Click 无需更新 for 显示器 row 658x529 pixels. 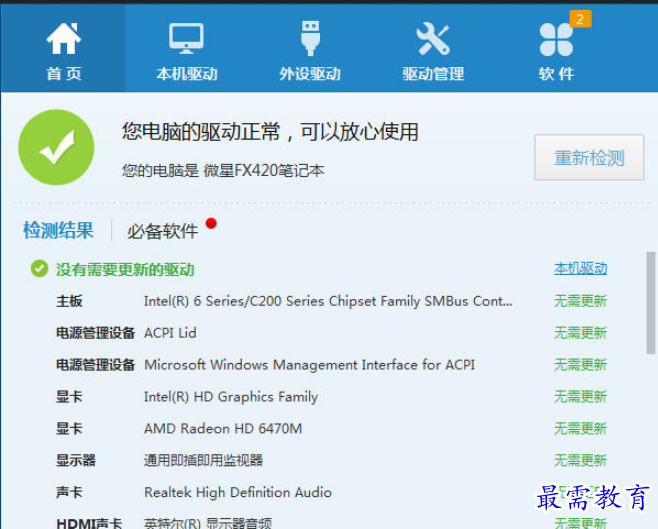[580, 460]
